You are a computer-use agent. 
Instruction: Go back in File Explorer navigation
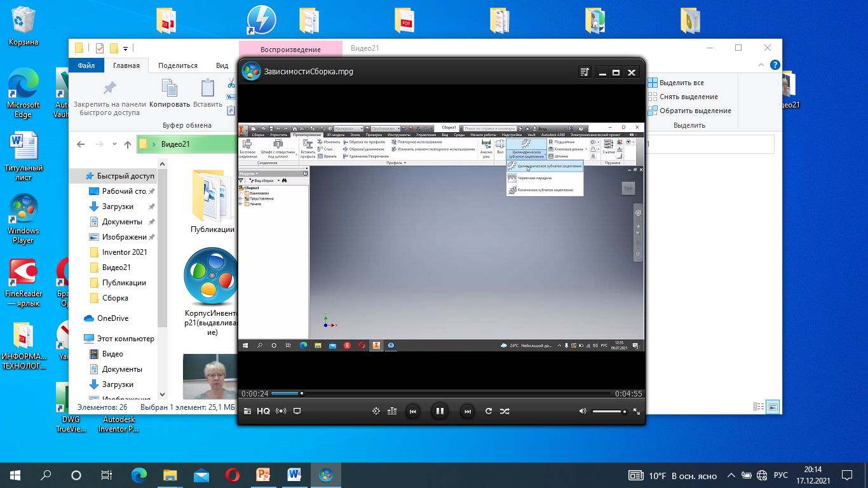pyautogui.click(x=81, y=144)
